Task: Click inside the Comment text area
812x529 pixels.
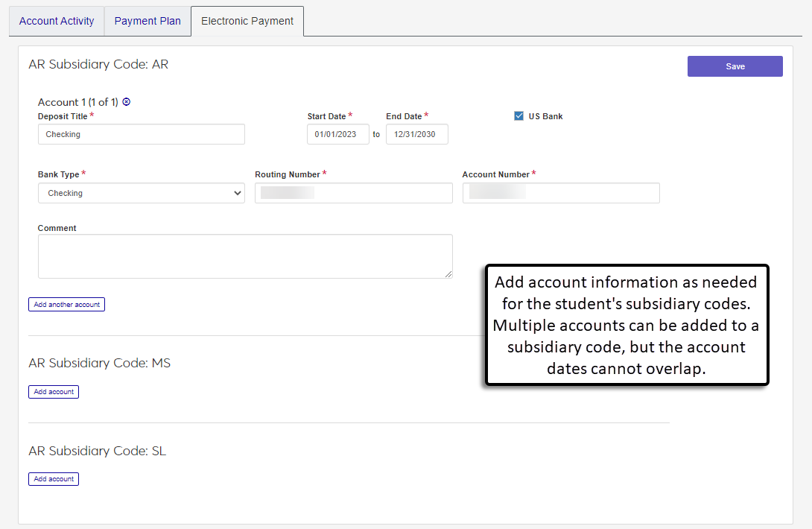Action: point(244,256)
